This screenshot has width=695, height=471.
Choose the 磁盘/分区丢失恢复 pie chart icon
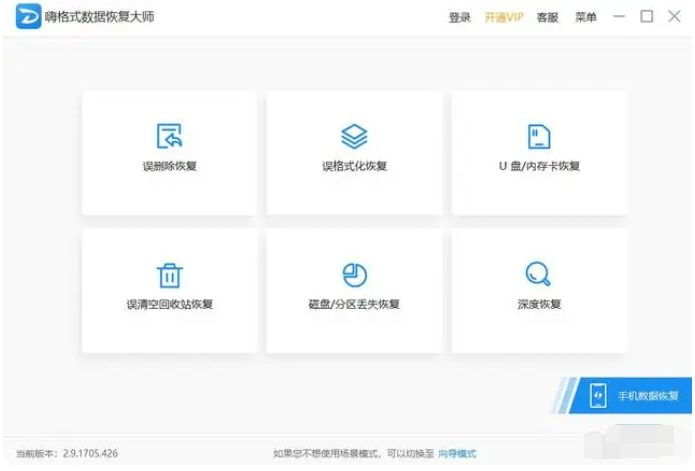click(x=354, y=275)
